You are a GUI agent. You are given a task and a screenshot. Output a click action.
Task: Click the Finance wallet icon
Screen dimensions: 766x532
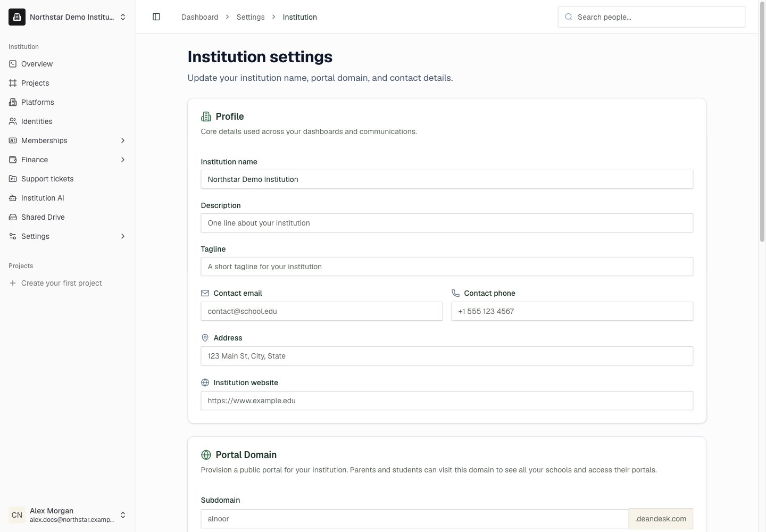click(x=13, y=160)
